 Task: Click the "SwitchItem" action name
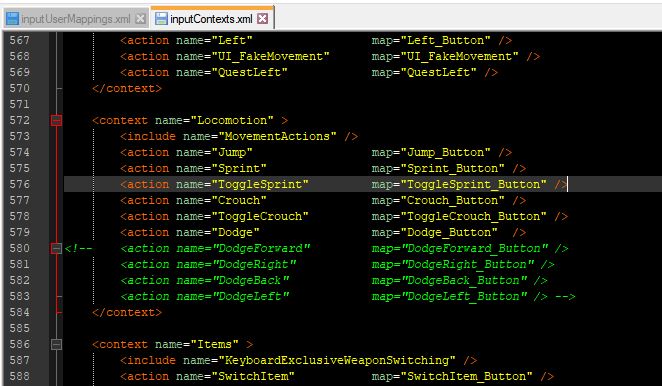tap(253, 376)
